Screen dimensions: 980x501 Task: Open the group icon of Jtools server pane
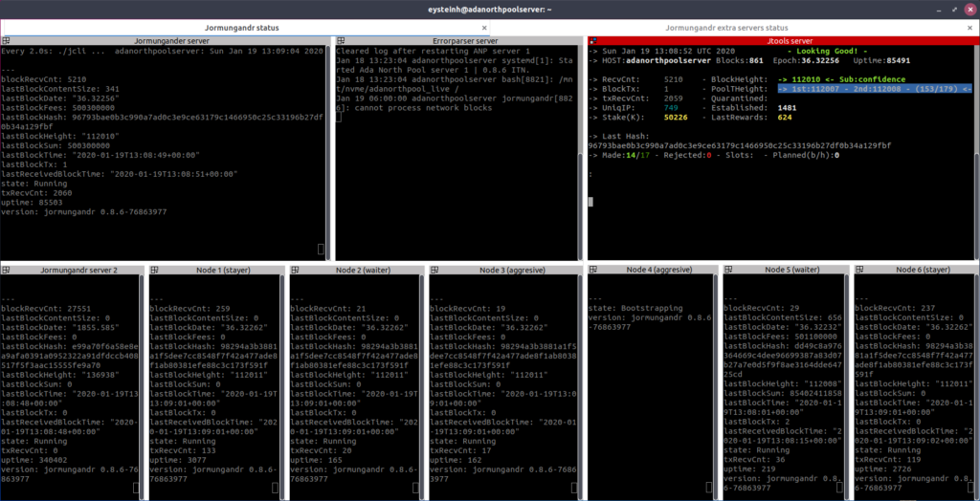tap(591, 40)
